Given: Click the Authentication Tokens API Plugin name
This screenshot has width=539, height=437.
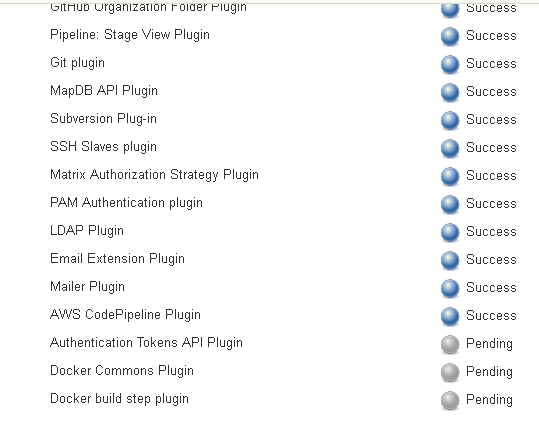Looking at the screenshot, I should point(146,343).
